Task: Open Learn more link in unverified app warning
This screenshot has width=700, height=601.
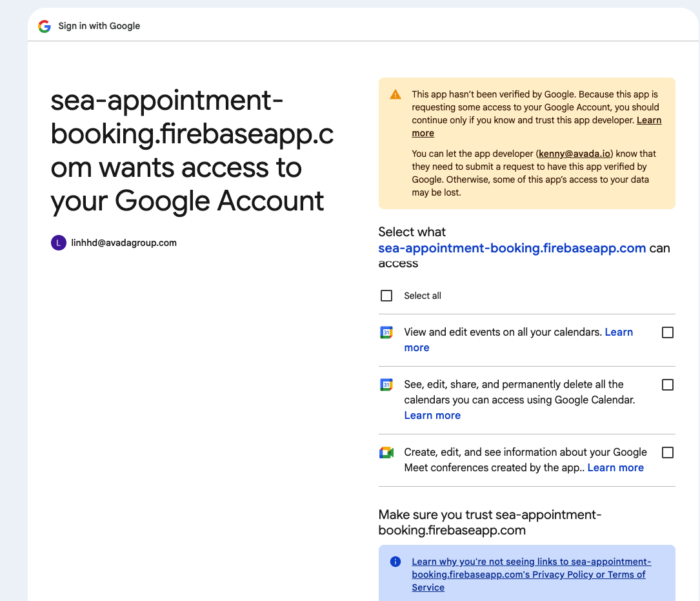Action: pos(648,121)
